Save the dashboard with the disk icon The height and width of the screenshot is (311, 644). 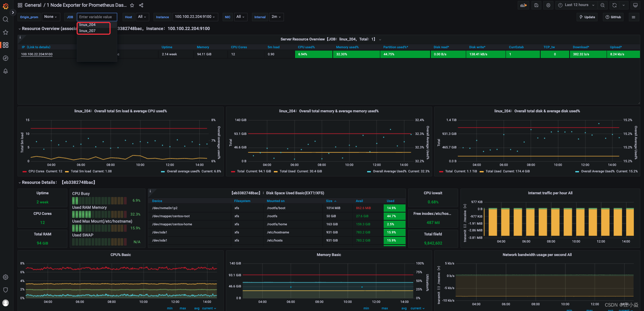pyautogui.click(x=536, y=5)
